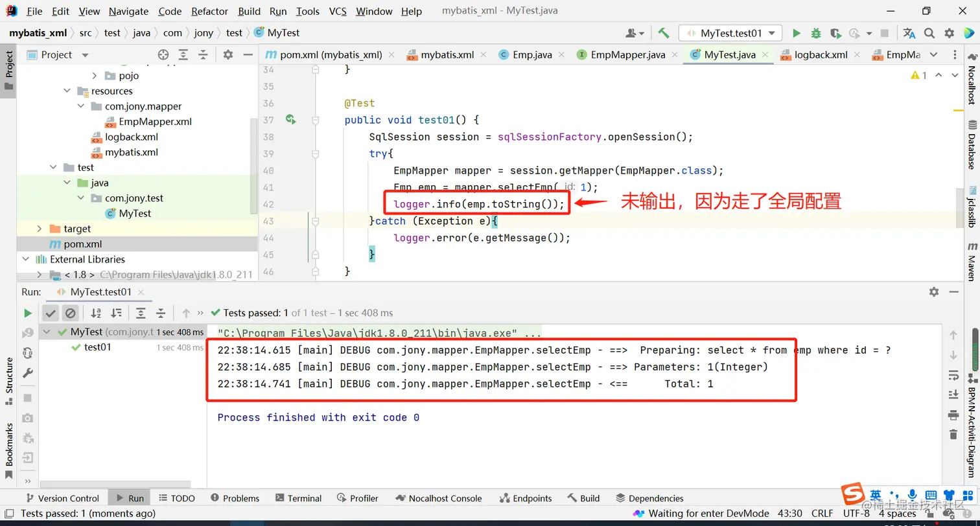Screen dimensions: 980x526
Task: Toggle the Maven tool window stripe
Action: tap(972, 262)
